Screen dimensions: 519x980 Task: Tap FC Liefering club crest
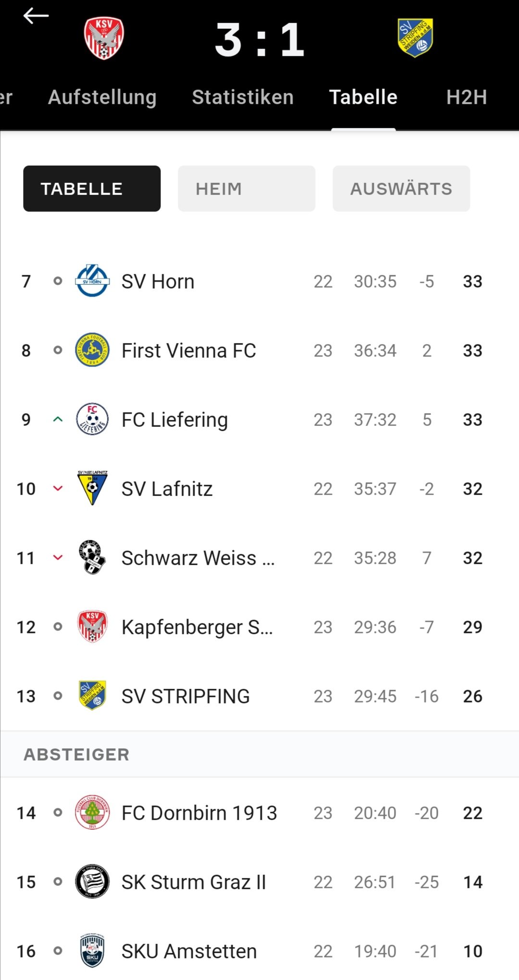click(x=92, y=419)
